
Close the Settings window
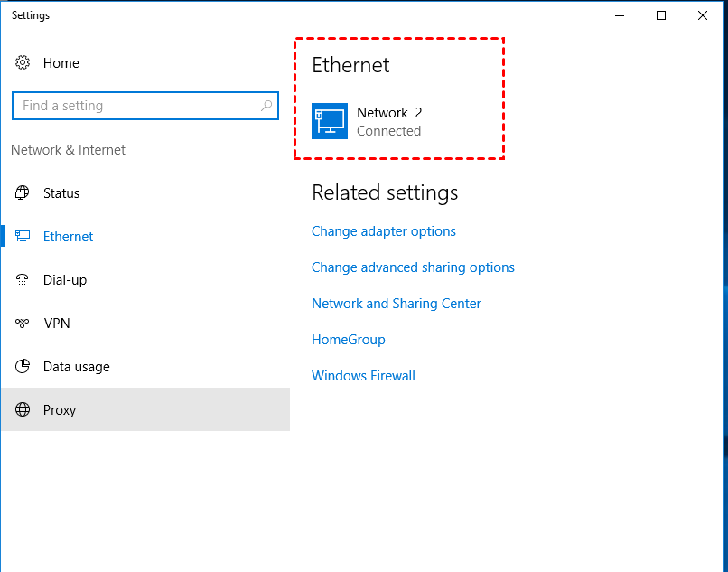(703, 15)
